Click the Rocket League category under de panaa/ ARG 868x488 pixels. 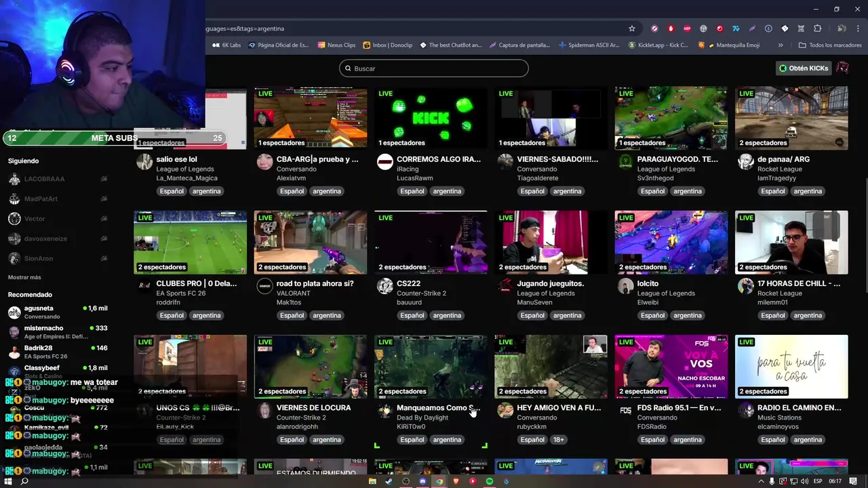click(x=780, y=169)
